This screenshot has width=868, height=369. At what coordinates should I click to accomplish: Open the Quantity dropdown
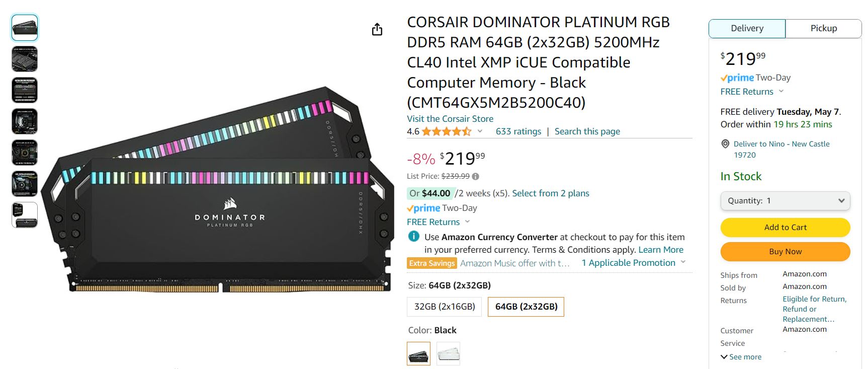coord(785,201)
